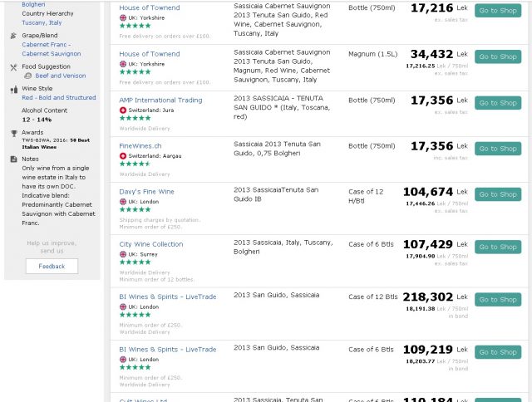Go to Shop for the 17,216 Lek bottle
Viewport: 532px width, 402px height.
coord(498,11)
